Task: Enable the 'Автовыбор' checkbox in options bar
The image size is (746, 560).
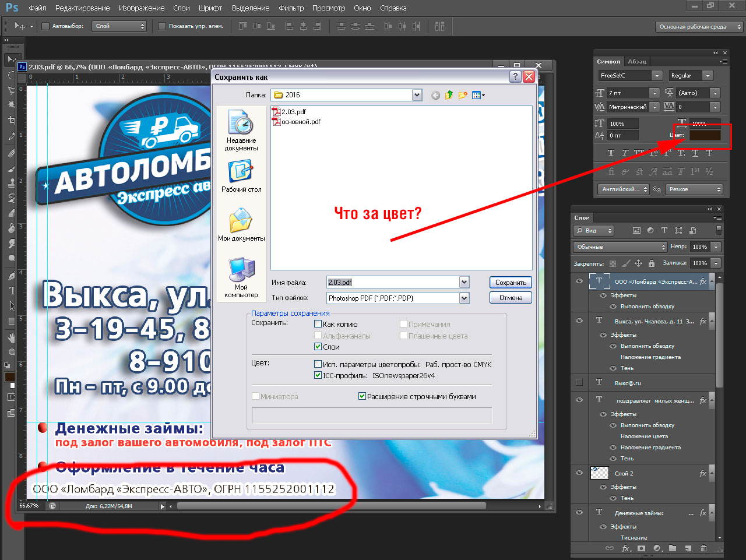Action: pos(45,26)
